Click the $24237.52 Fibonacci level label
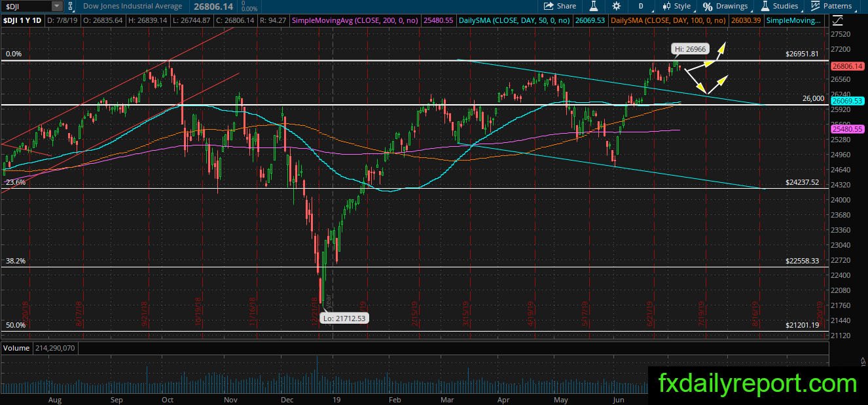Screen dimensions: 868x405 click(x=803, y=182)
